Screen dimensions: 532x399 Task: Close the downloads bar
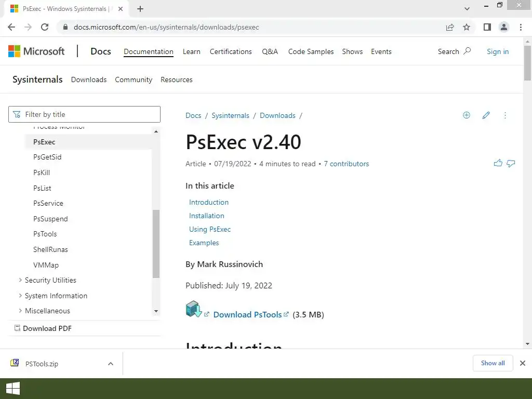tap(523, 363)
